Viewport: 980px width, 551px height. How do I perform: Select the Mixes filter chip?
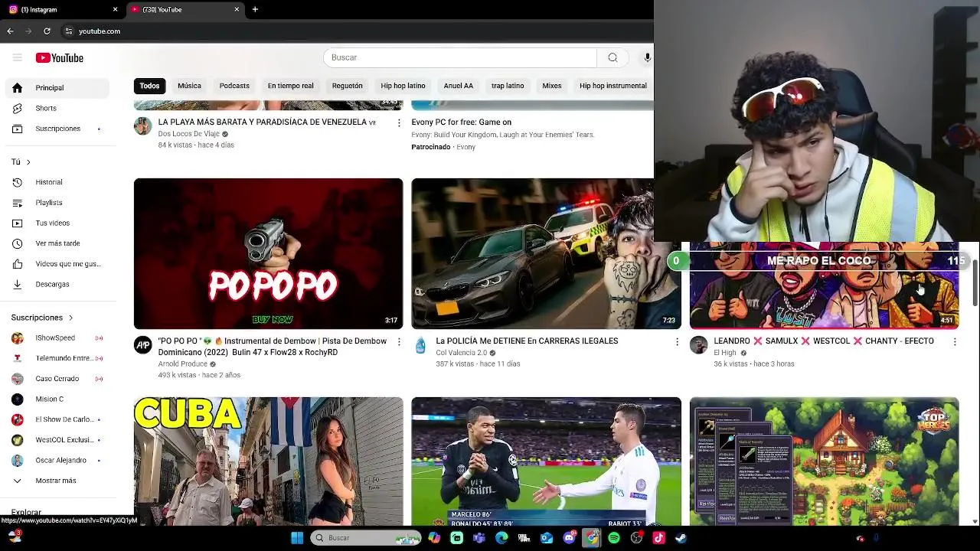pyautogui.click(x=552, y=86)
